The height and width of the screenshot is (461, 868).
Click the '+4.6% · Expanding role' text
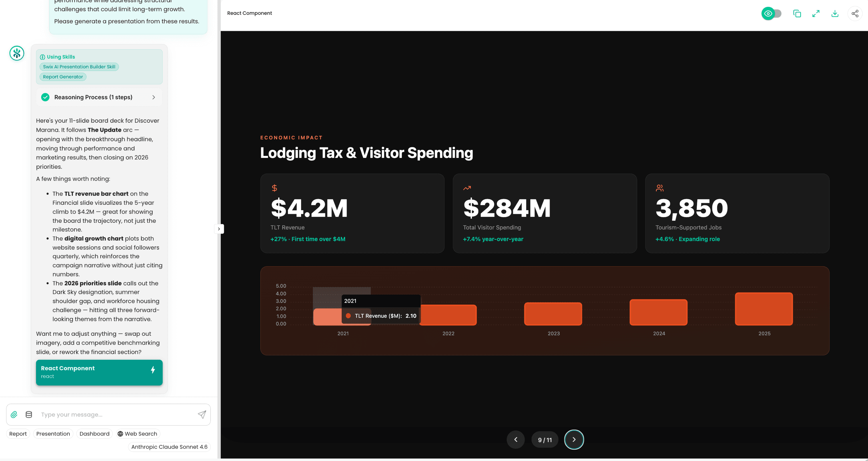pyautogui.click(x=687, y=239)
